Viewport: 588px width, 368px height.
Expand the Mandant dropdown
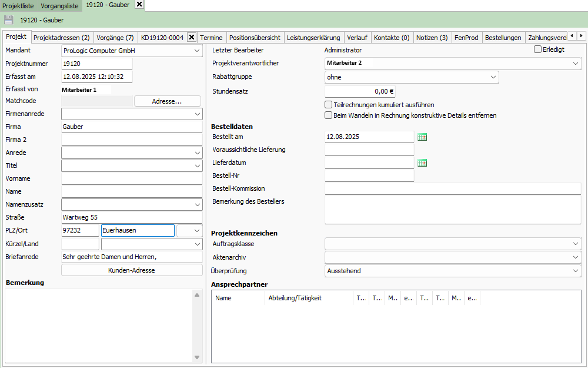[196, 51]
